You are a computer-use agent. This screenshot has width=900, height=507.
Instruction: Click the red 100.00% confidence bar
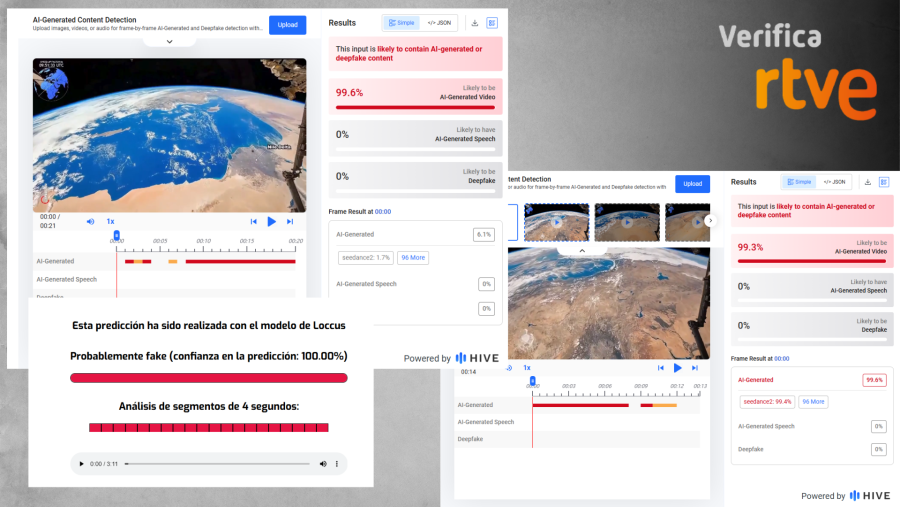pos(209,378)
